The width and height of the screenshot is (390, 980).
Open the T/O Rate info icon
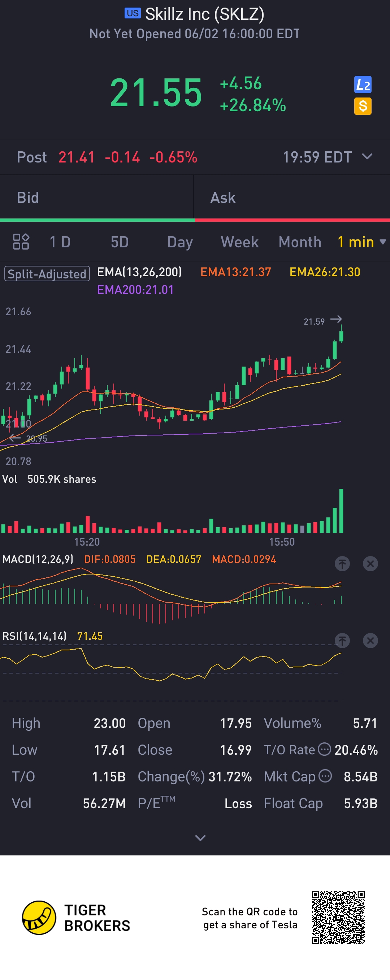(x=324, y=749)
